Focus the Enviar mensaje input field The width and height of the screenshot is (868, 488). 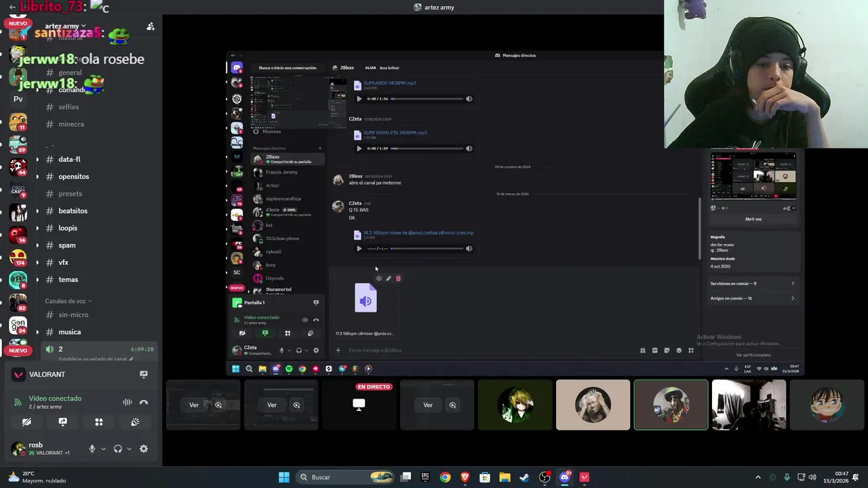tap(488, 350)
